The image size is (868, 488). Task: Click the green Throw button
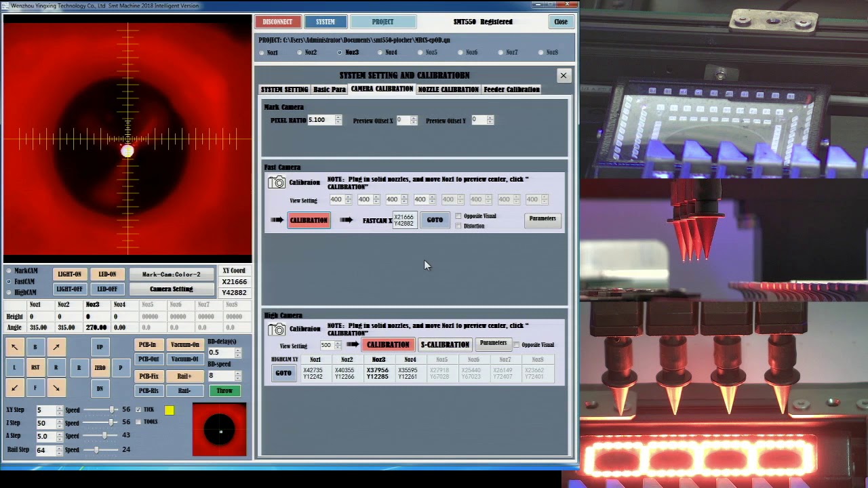[224, 391]
